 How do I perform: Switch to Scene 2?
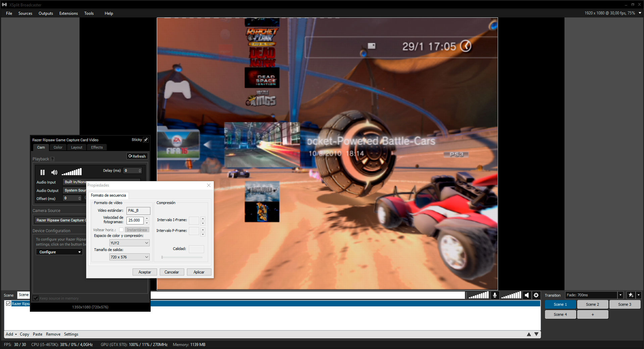(x=592, y=304)
